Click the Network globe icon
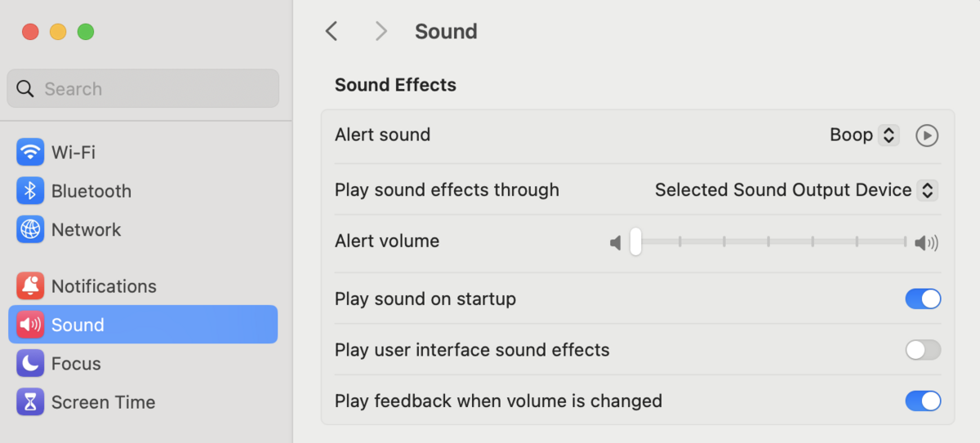The image size is (980, 443). (30, 230)
